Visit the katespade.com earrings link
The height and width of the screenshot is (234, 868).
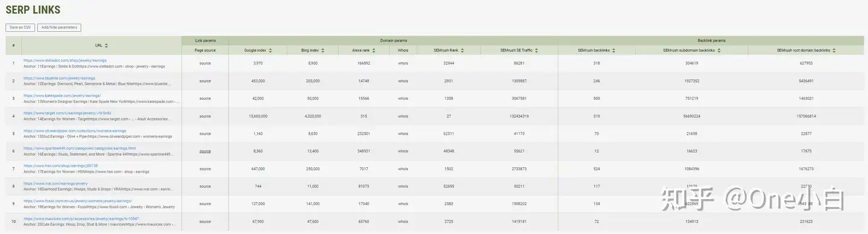[x=62, y=95]
